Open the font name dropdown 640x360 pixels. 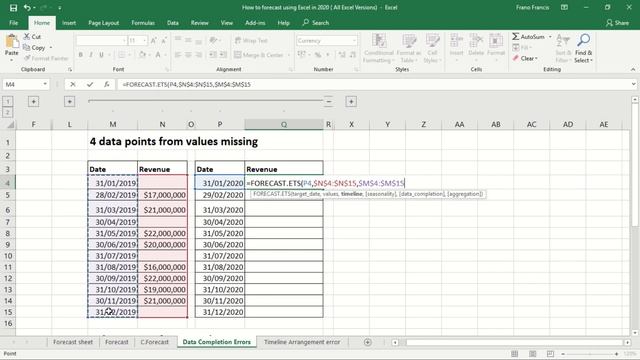pos(124,40)
